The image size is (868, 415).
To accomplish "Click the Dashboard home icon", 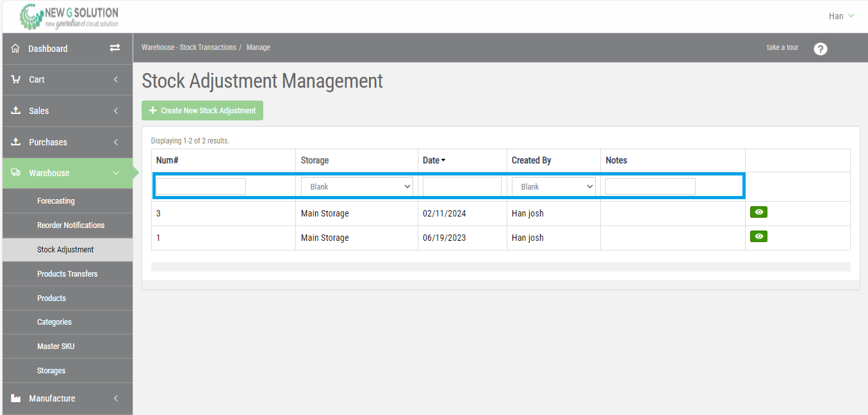I will [x=15, y=49].
